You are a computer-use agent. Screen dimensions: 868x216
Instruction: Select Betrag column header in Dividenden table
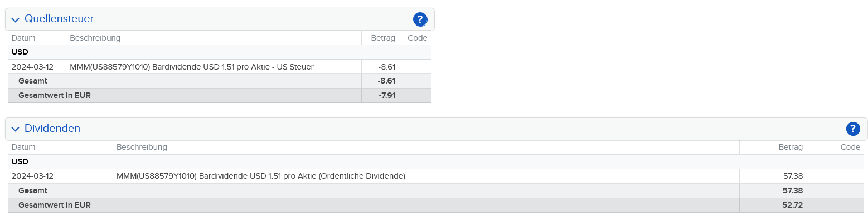point(791,148)
